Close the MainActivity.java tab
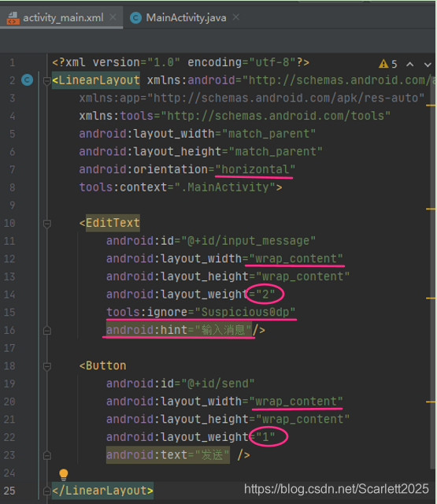The height and width of the screenshot is (504, 437). (236, 17)
